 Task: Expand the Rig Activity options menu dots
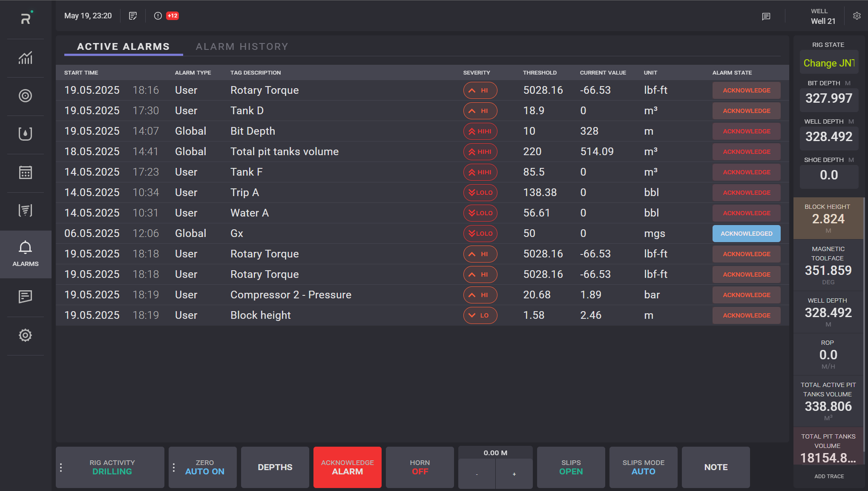click(61, 468)
